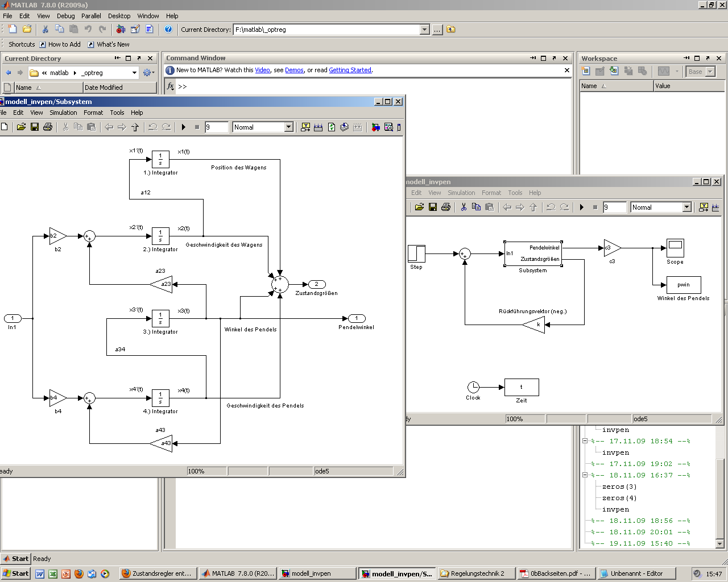728x582 pixels.
Task: Close the New to MATLAB info bar
Action: coord(567,70)
